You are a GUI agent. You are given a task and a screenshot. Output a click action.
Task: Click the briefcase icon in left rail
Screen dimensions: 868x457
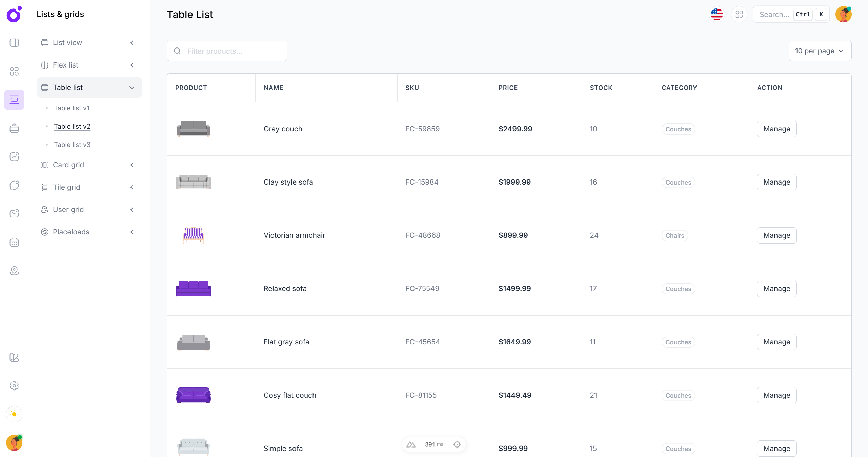14,128
